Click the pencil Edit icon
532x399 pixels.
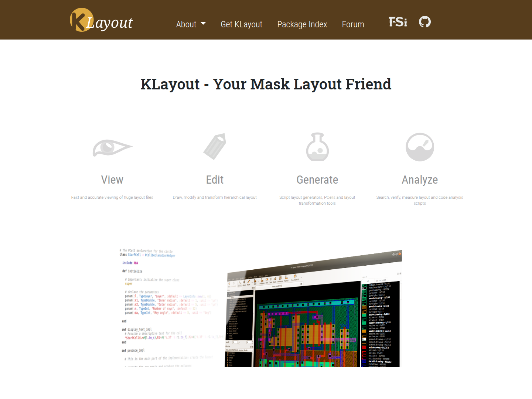[215, 146]
